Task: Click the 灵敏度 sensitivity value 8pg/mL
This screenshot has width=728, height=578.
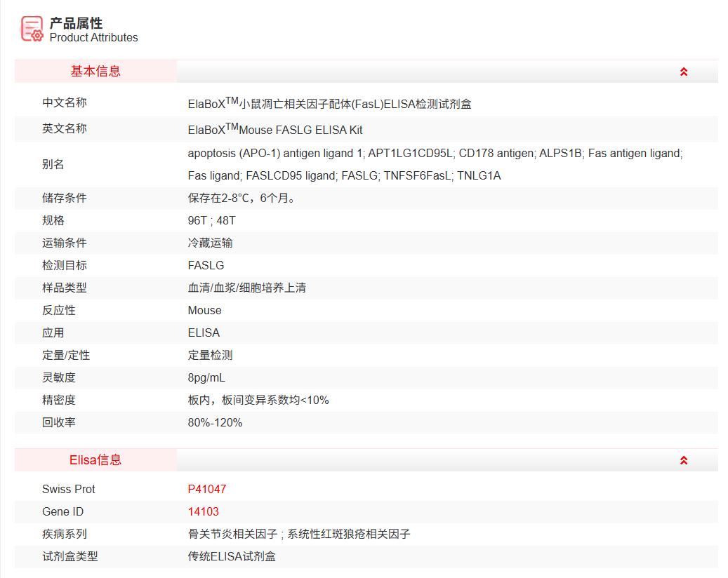Action: click(x=209, y=377)
